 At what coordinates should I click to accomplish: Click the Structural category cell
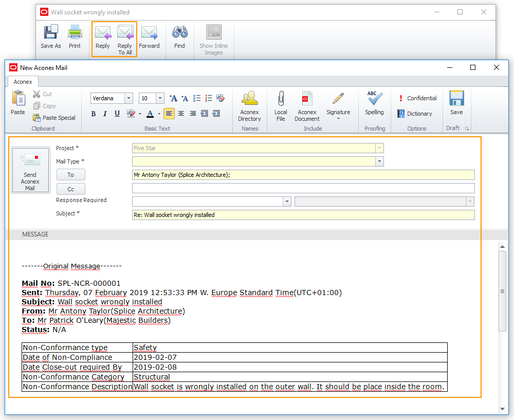[290, 377]
